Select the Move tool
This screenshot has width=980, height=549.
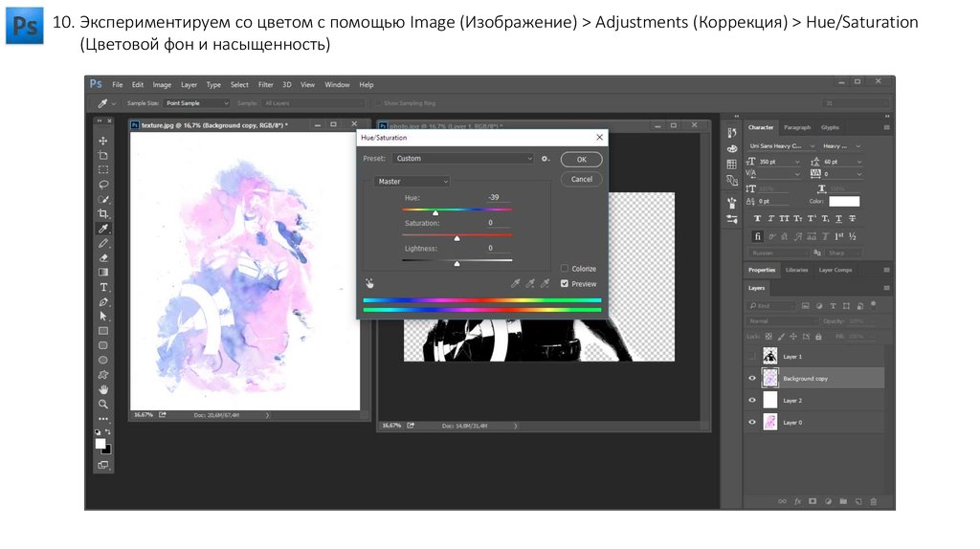[x=103, y=141]
